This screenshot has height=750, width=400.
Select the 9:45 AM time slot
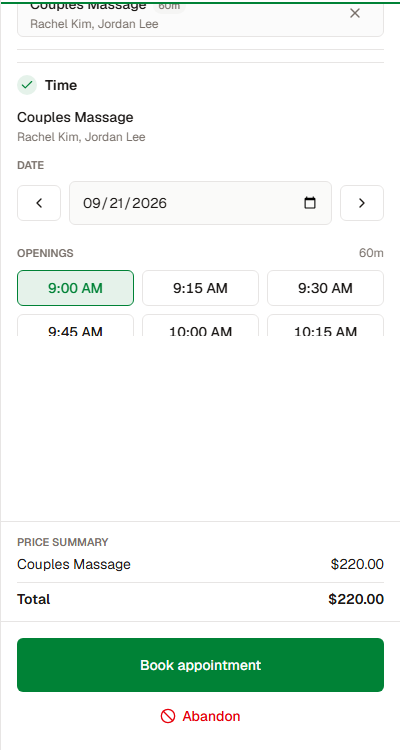pyautogui.click(x=76, y=326)
